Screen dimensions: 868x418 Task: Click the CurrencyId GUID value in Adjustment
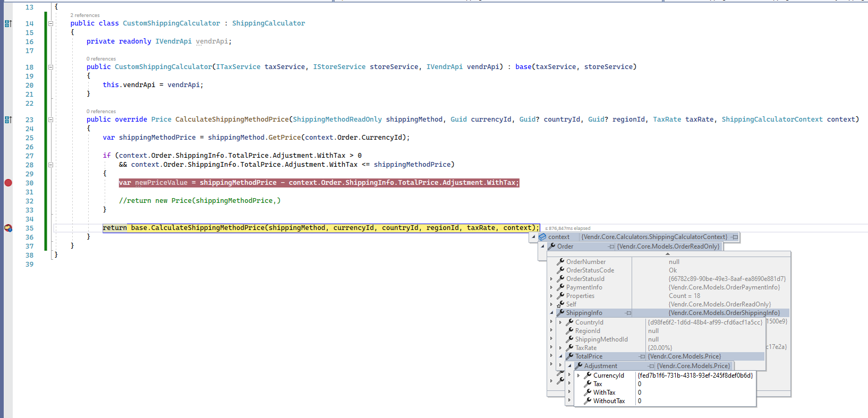(695, 376)
